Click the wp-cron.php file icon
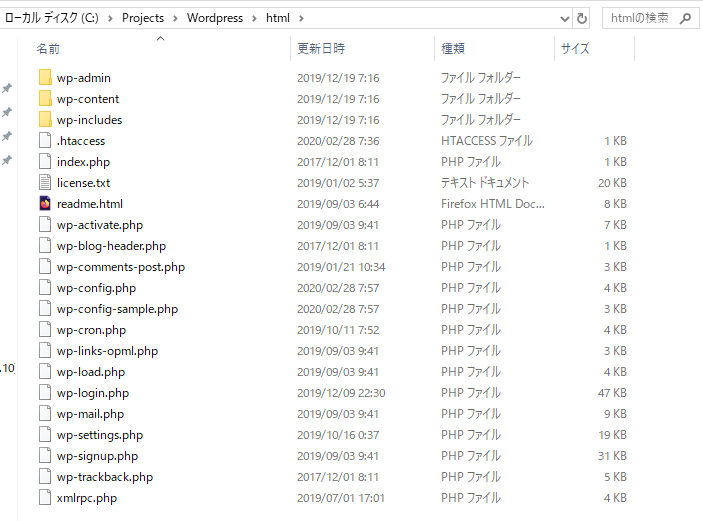Viewport: 703px width, 521px height. [45, 330]
